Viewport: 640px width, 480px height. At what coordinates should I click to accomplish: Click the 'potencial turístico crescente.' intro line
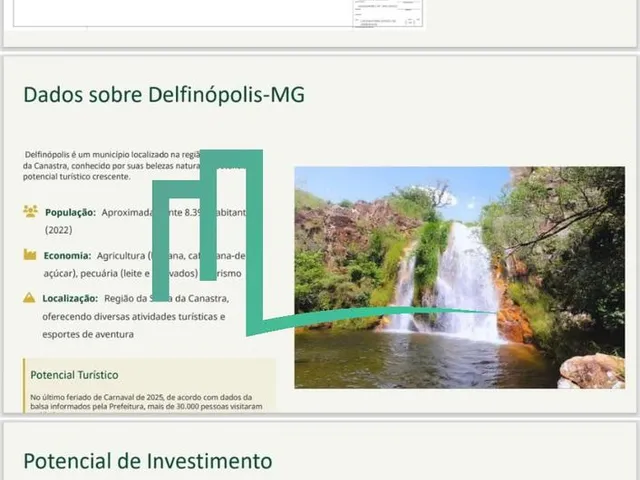[x=77, y=177]
